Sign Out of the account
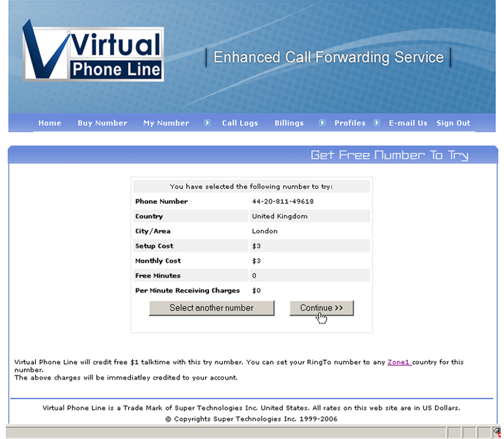The image size is (504, 439). pos(453,123)
